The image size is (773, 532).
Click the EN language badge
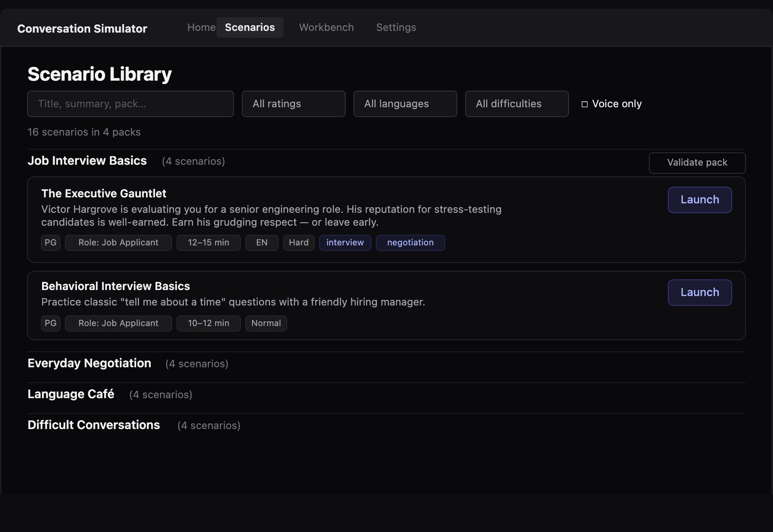[262, 243]
